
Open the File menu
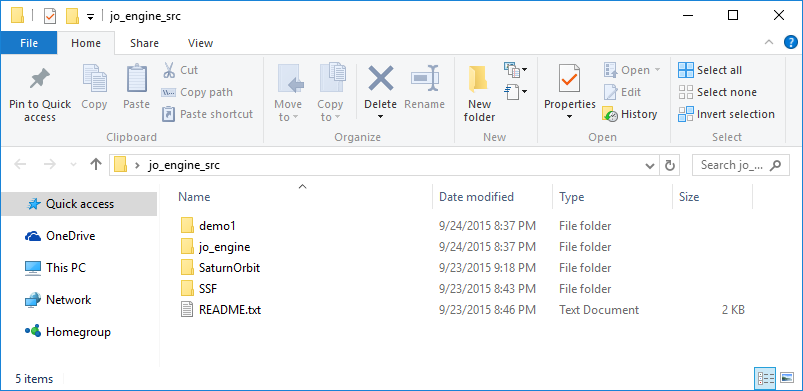pyautogui.click(x=29, y=44)
